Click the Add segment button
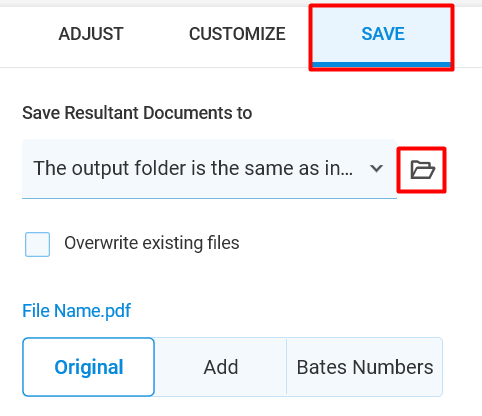The image size is (482, 416). coord(221,367)
